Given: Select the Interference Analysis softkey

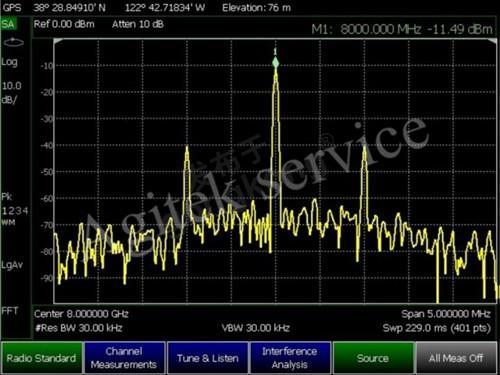Looking at the screenshot, I should click(290, 358).
